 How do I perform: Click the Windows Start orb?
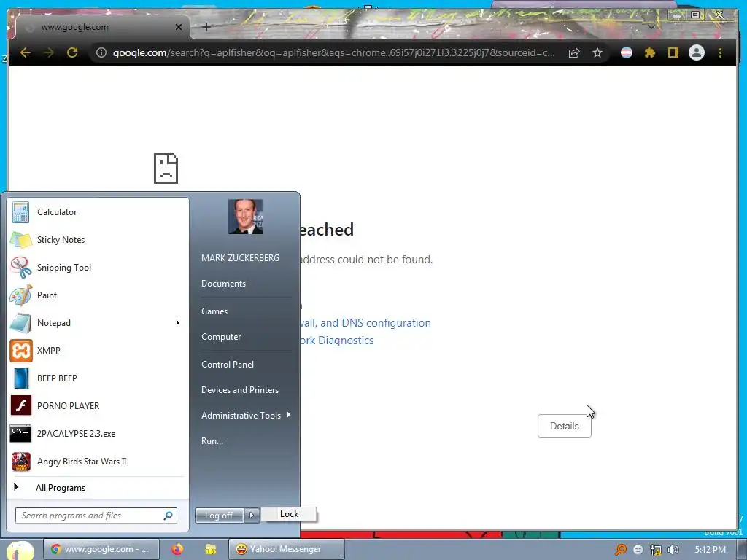(20, 551)
